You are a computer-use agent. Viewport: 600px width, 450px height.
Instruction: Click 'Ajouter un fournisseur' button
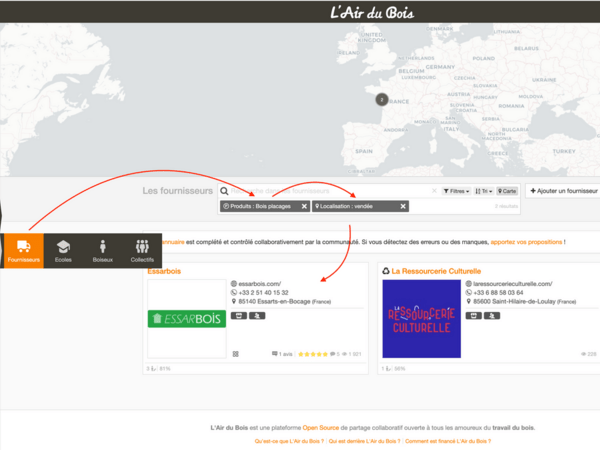[x=562, y=190]
